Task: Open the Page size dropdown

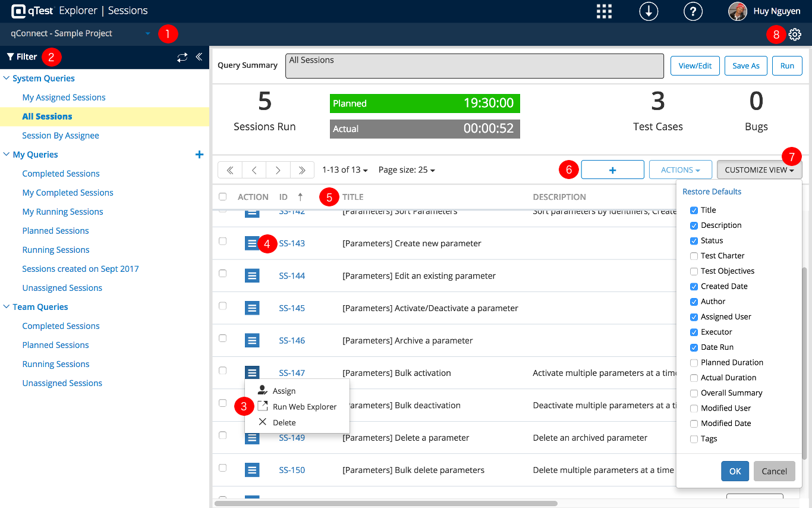Action: click(407, 170)
